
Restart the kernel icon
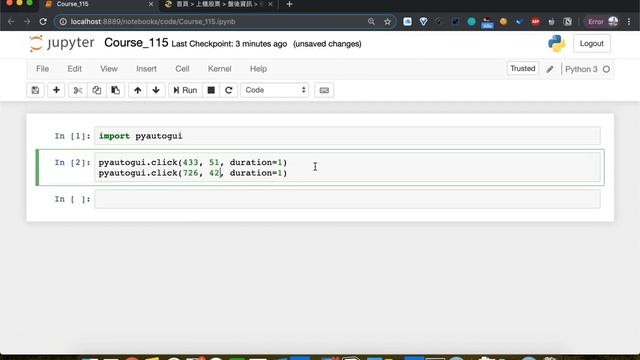tap(229, 90)
